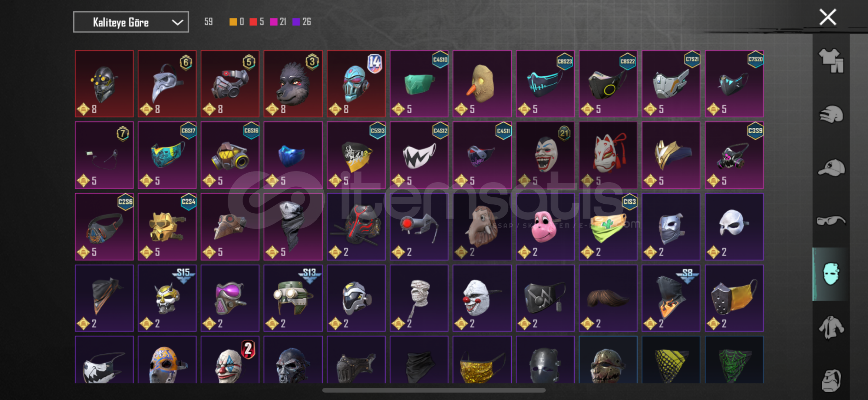Switch to the glasses category
The width and height of the screenshot is (868, 400).
[831, 221]
